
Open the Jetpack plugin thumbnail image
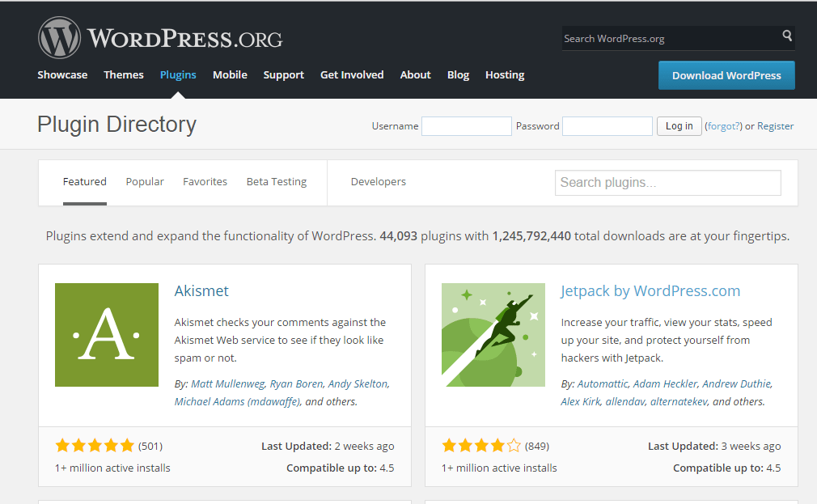point(493,335)
